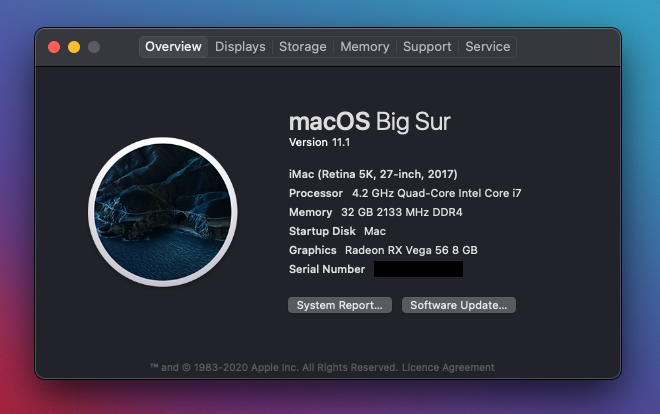Go to the Support tab

coord(427,47)
